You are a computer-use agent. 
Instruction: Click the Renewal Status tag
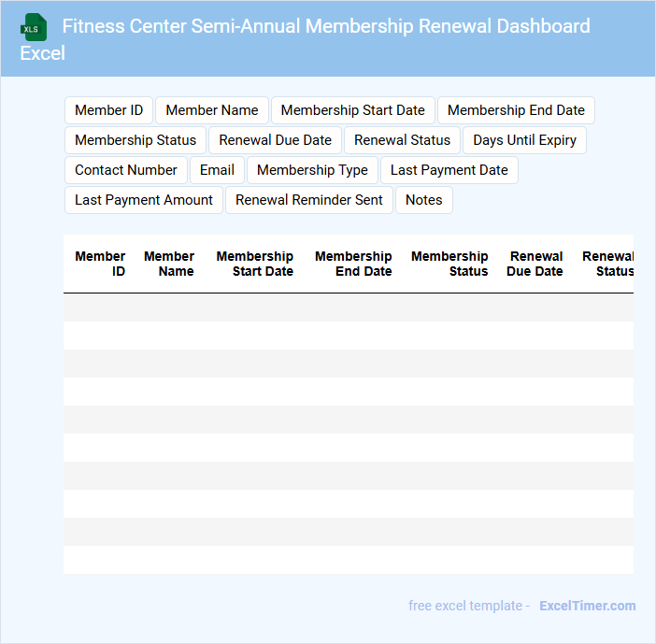click(402, 140)
